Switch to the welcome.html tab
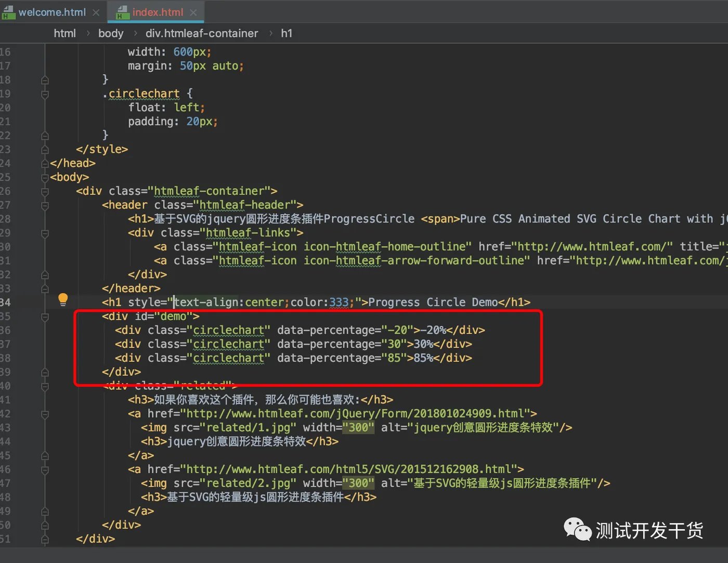 click(x=52, y=12)
